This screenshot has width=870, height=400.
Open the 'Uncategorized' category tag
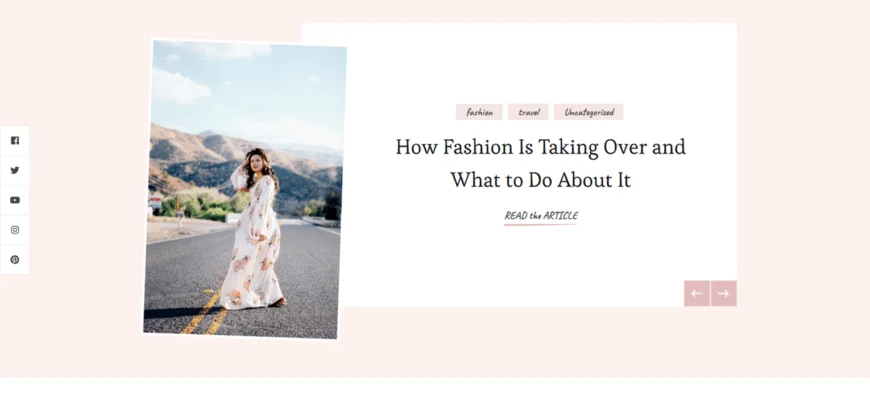point(588,112)
